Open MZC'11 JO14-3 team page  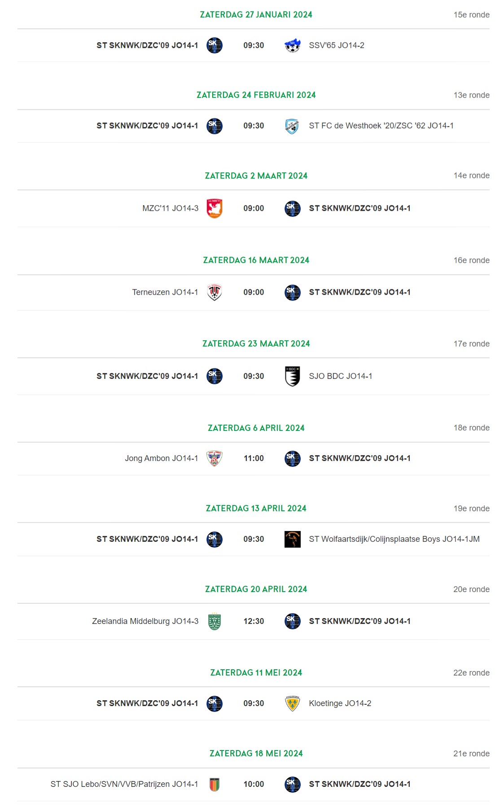(x=171, y=208)
